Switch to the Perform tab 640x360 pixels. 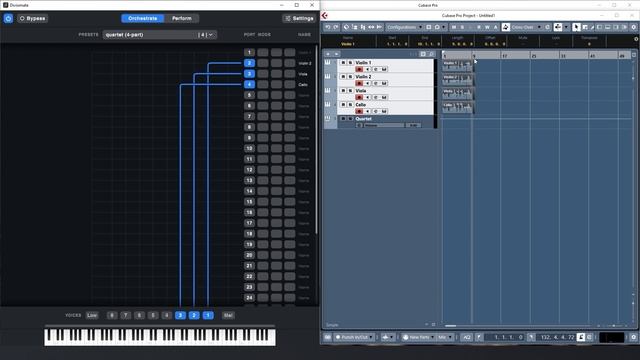pyautogui.click(x=182, y=18)
